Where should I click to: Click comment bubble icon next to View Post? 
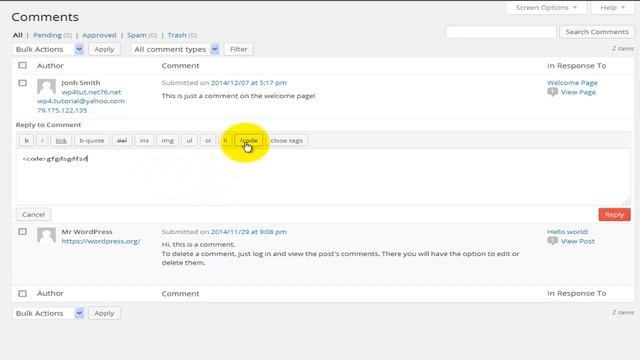(553, 241)
